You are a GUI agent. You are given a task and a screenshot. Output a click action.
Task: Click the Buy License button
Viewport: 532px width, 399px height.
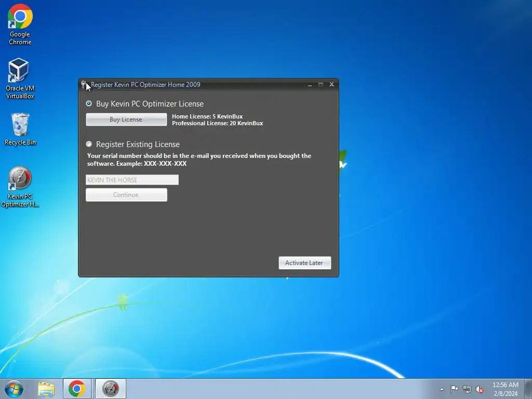click(x=126, y=119)
